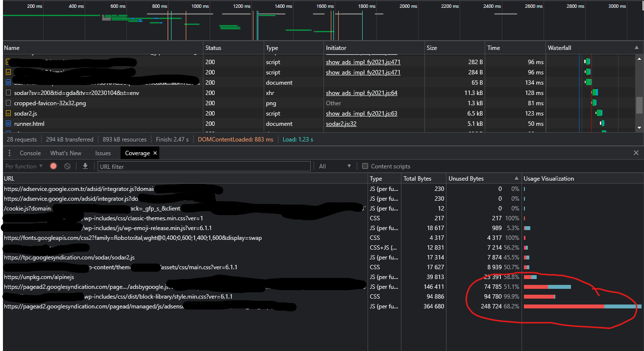Close the bottom drawer panel
The height and width of the screenshot is (351, 644).
point(636,153)
